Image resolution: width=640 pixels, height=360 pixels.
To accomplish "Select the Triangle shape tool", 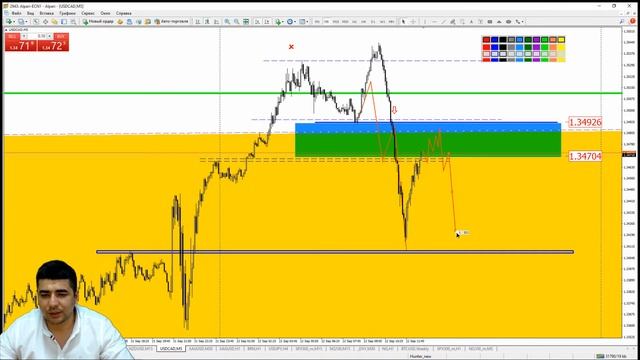I will click(499, 21).
